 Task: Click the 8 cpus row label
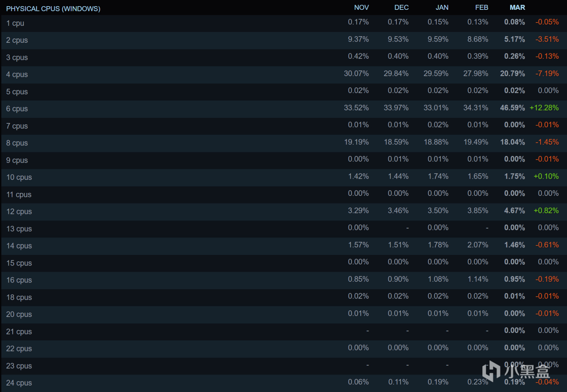tap(17, 143)
